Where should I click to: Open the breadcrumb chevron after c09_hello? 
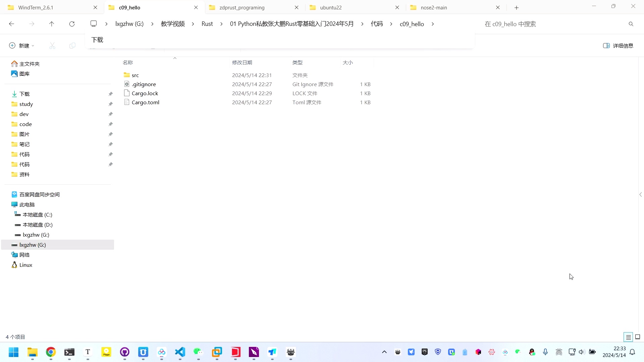(x=433, y=24)
